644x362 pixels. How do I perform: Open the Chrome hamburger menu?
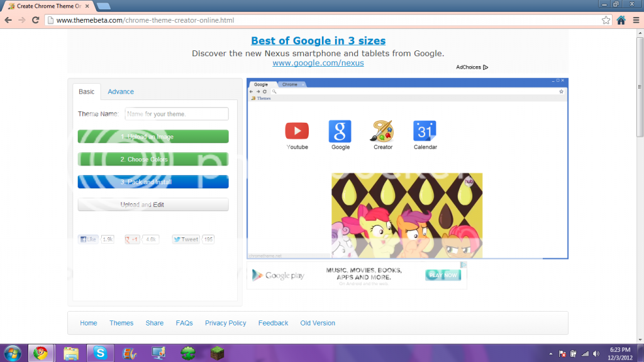[x=635, y=20]
